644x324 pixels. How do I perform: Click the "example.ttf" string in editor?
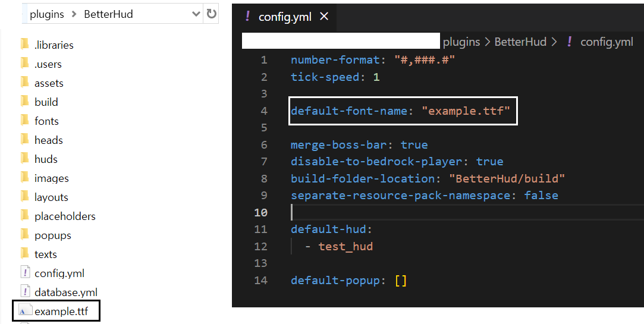click(x=466, y=111)
